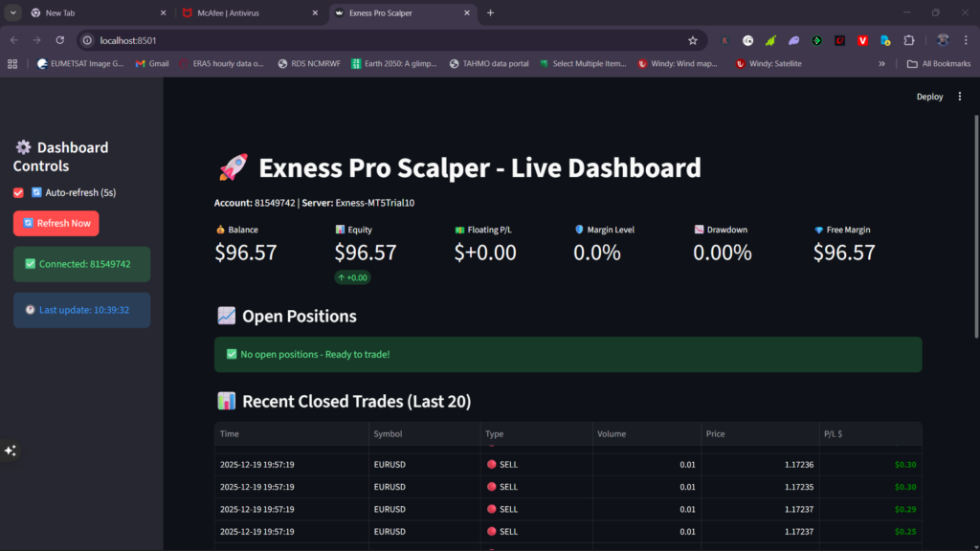
Task: Click the green chart extension icon
Action: point(770,40)
